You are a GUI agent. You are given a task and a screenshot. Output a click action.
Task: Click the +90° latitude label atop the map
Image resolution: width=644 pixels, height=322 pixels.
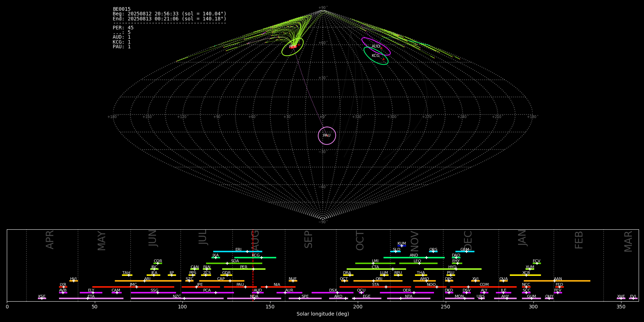[323, 8]
